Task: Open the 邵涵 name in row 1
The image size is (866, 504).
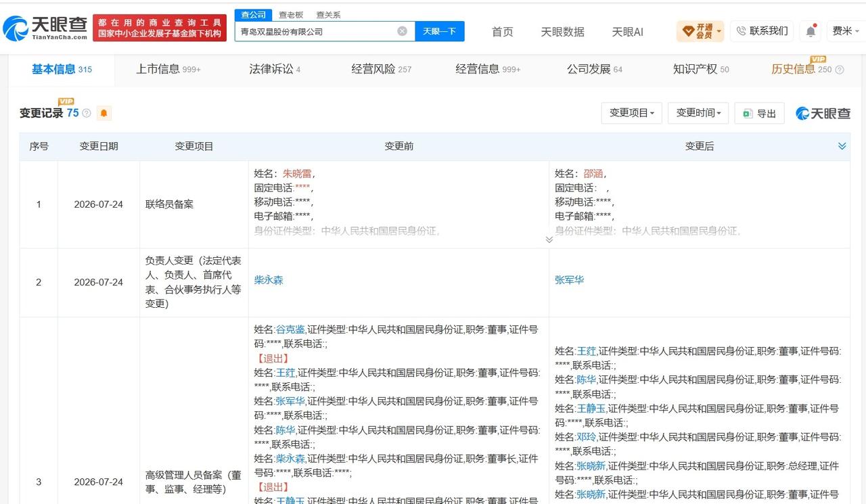Action: click(x=593, y=173)
